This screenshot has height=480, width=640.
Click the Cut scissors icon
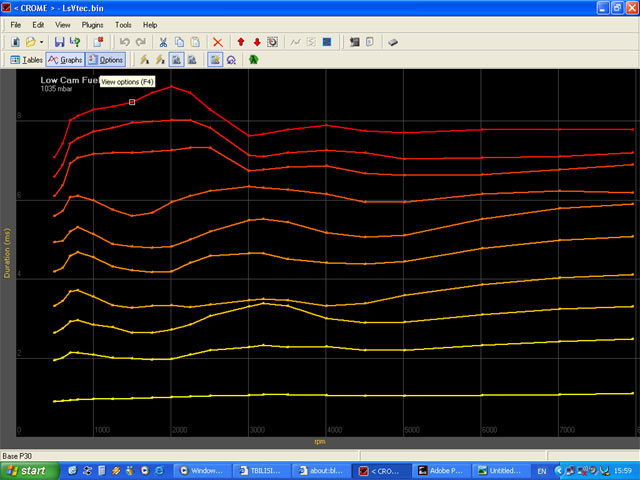(161, 42)
